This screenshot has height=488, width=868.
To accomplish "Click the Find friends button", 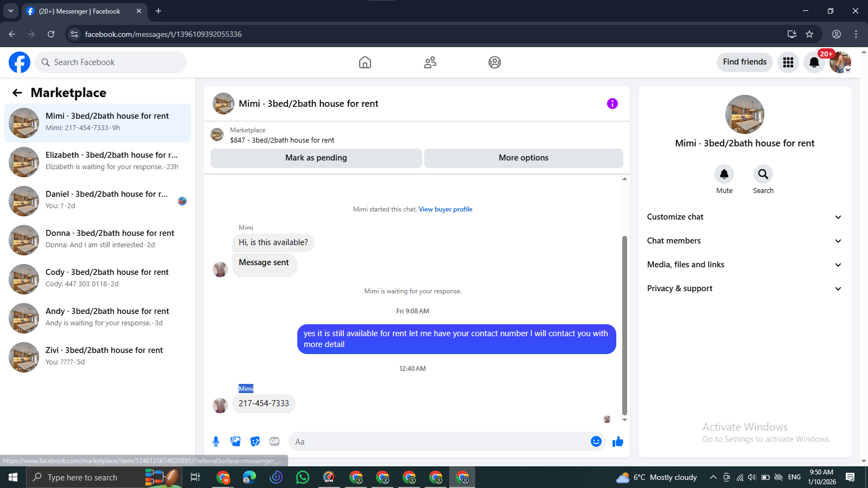I will pyautogui.click(x=744, y=62).
